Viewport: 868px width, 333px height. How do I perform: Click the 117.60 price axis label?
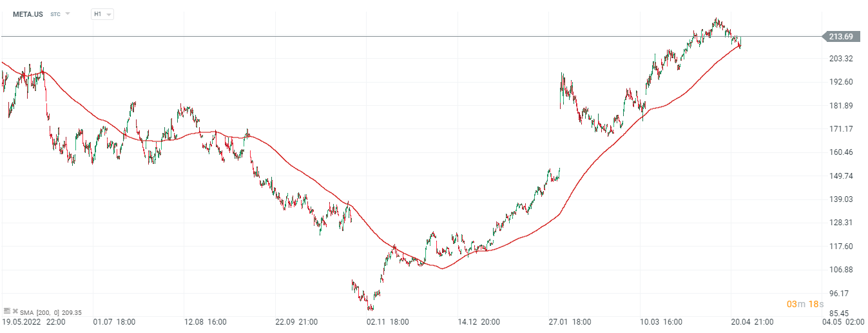click(x=840, y=246)
